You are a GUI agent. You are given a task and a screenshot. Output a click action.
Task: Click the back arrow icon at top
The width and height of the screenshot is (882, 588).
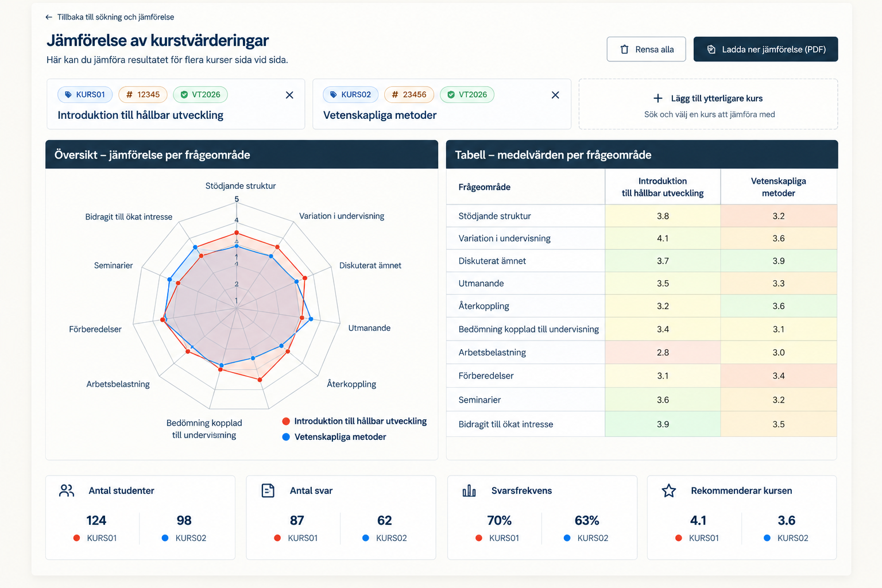tap(49, 17)
